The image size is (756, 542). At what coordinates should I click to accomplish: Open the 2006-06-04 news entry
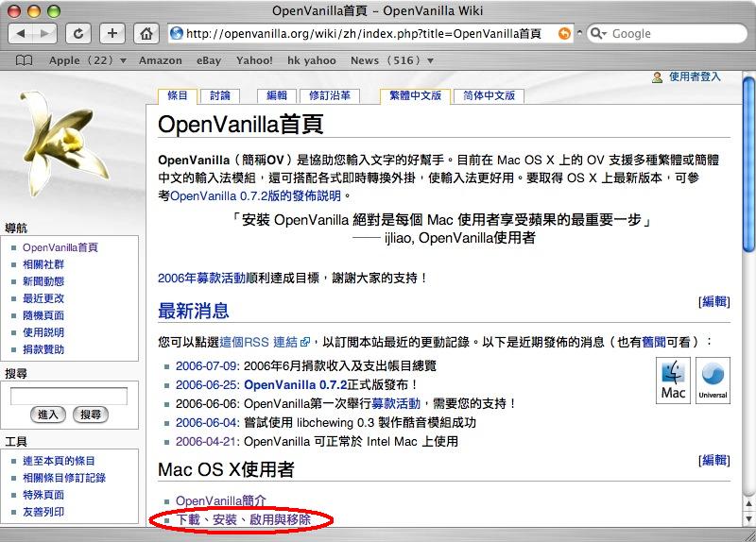[x=207, y=422]
